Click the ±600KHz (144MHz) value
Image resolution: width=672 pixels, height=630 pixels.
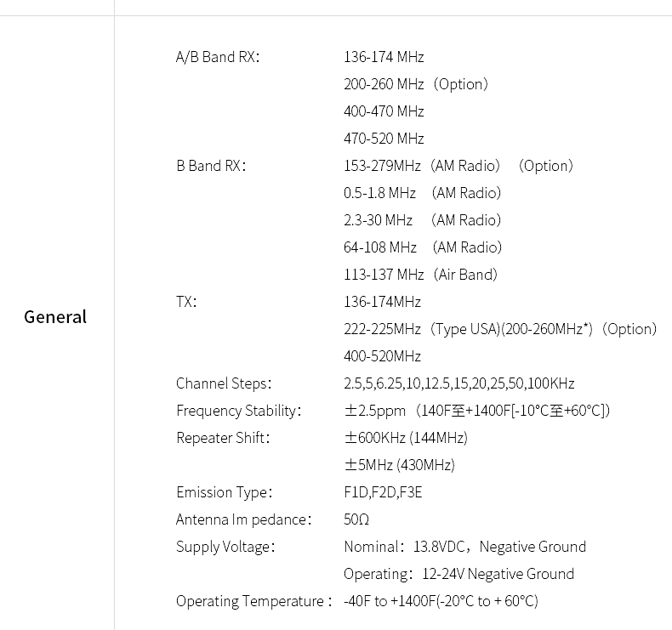(406, 438)
